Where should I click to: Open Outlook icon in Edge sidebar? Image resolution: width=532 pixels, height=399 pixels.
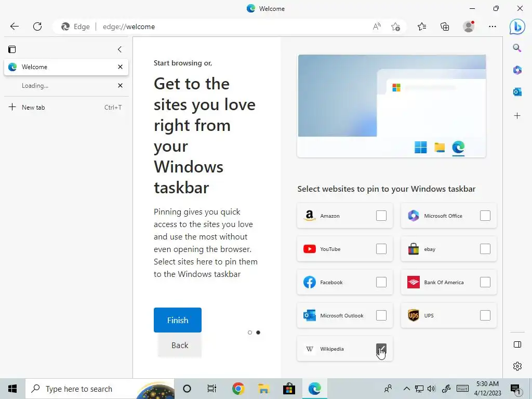tap(517, 92)
